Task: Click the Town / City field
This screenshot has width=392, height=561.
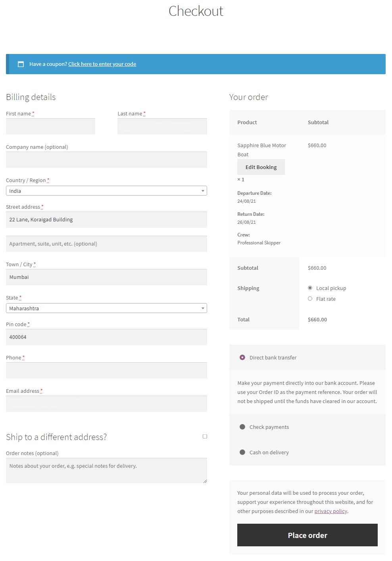Action: pyautogui.click(x=106, y=277)
